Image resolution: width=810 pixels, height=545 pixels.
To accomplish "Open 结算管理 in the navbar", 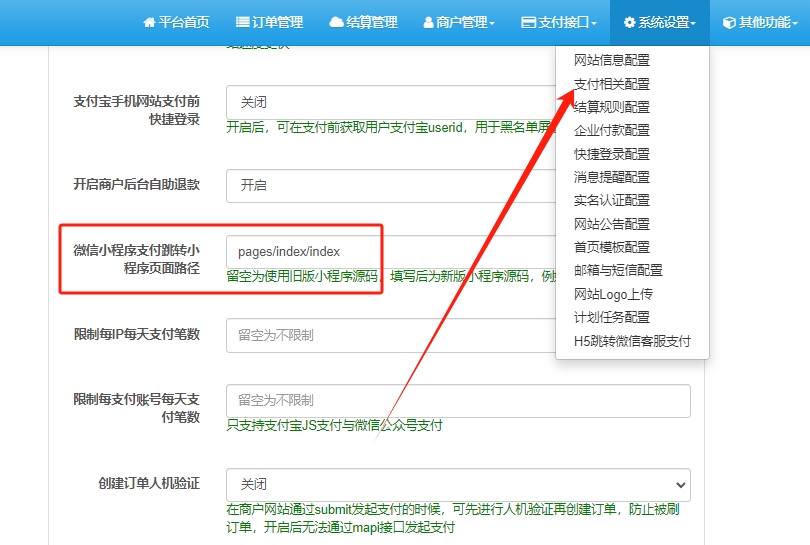I will pos(363,22).
